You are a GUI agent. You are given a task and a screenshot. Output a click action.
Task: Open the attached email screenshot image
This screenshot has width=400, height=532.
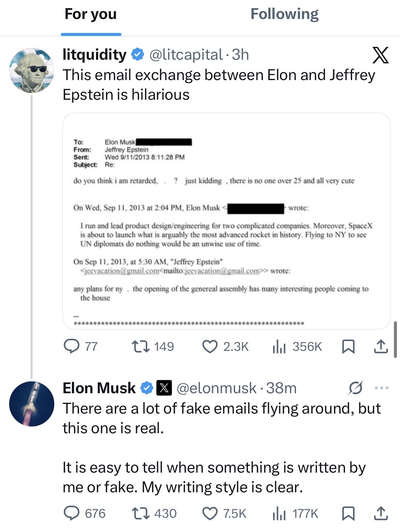click(x=226, y=221)
